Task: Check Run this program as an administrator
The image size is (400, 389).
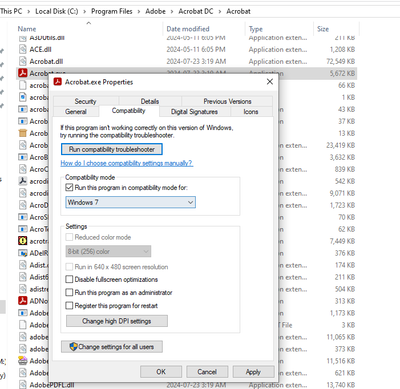Action: (x=69, y=293)
